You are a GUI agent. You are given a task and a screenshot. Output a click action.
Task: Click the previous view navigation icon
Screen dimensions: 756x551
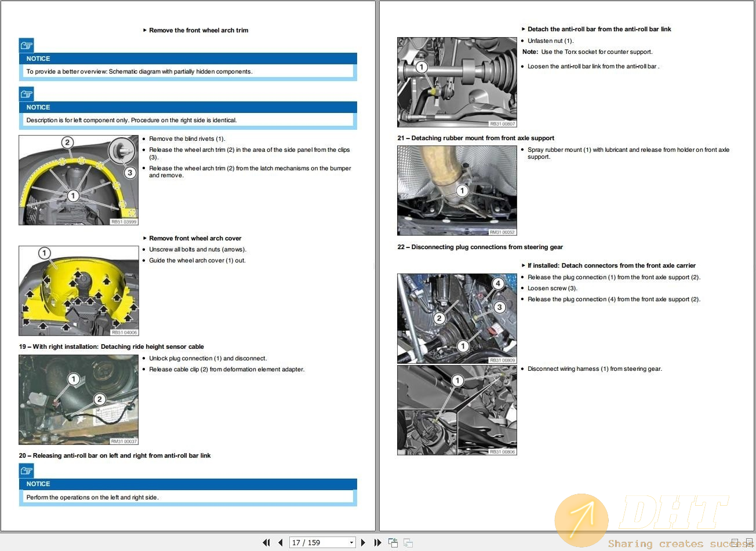click(x=393, y=542)
